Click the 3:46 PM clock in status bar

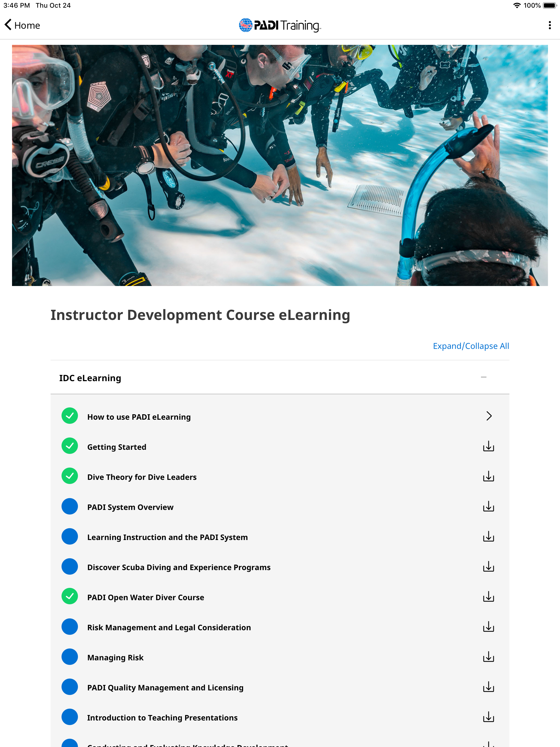pos(17,5)
